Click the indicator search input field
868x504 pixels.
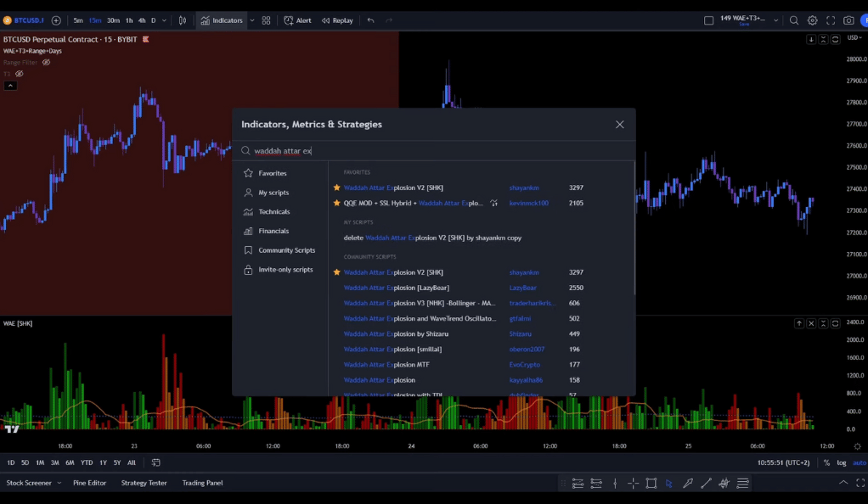(x=433, y=150)
